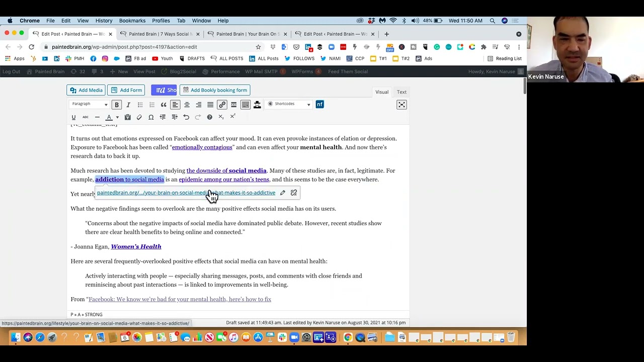Edit the link via pencil icon
This screenshot has width=644, height=362.
283,193
